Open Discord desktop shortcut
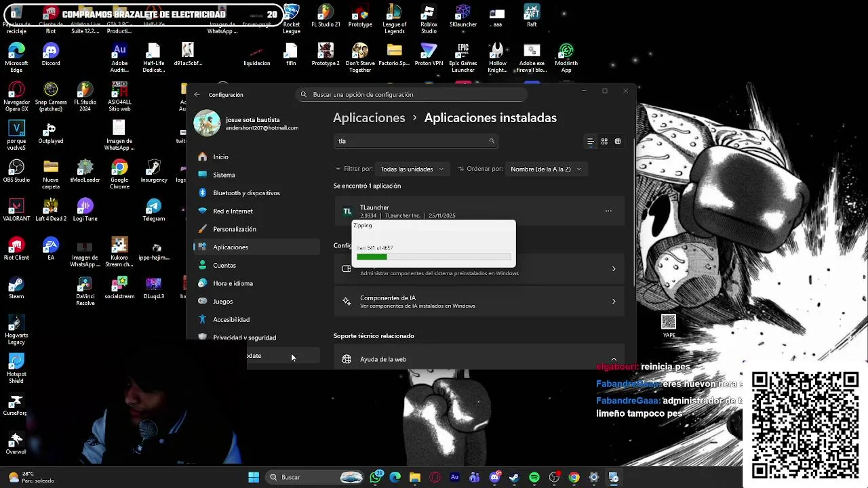Screen dimensions: 868x488 tap(51, 55)
